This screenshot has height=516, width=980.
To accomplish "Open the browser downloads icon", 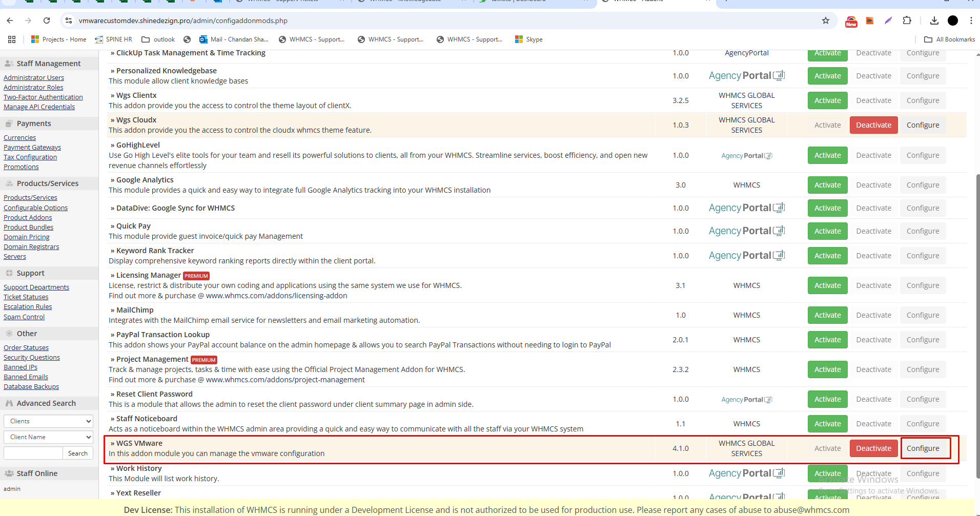I will (934, 20).
